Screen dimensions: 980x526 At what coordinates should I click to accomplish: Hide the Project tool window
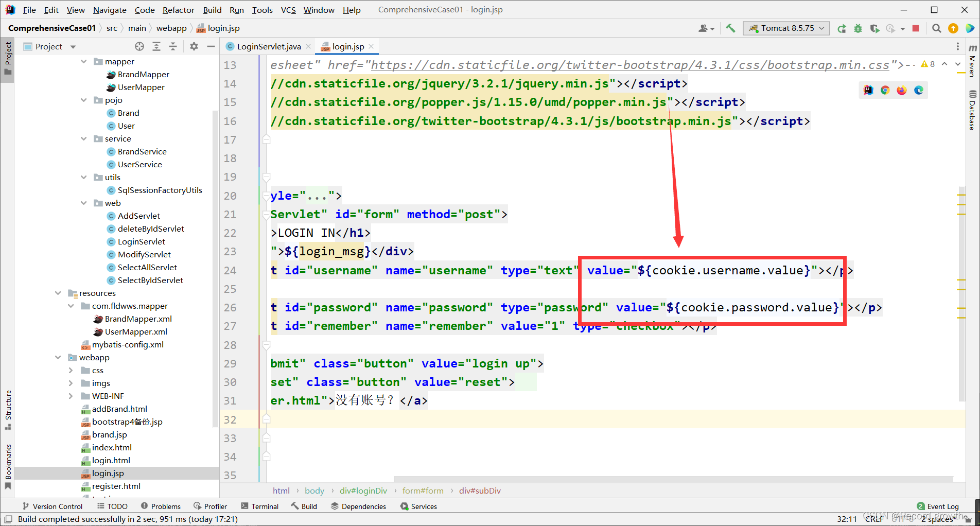(x=211, y=46)
